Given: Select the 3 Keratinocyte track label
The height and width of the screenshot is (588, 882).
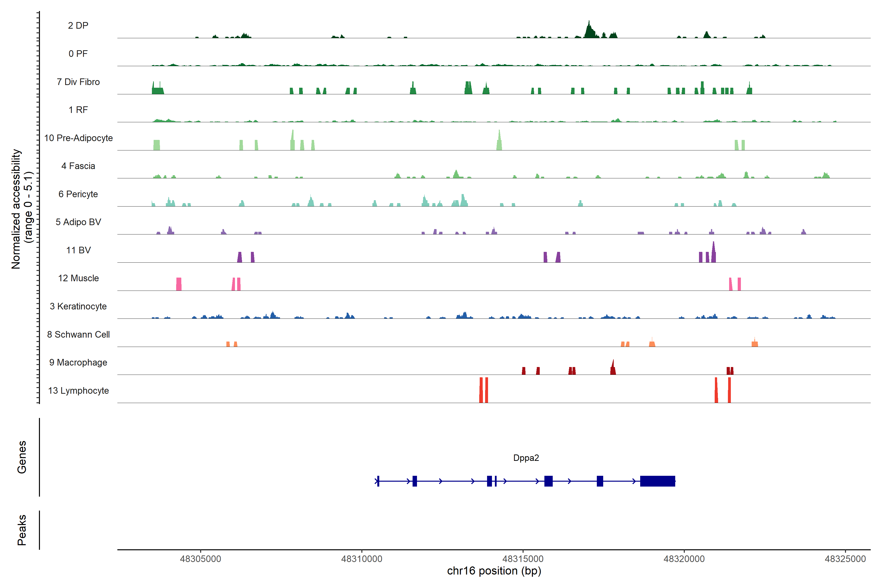Looking at the screenshot, I should click(x=78, y=306).
